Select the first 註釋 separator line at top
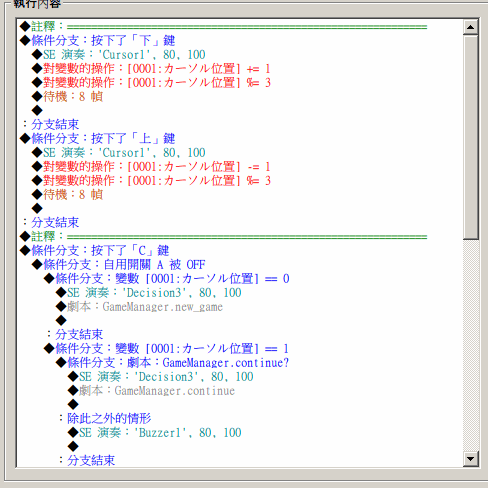The width and height of the screenshot is (488, 488). [x=223, y=26]
